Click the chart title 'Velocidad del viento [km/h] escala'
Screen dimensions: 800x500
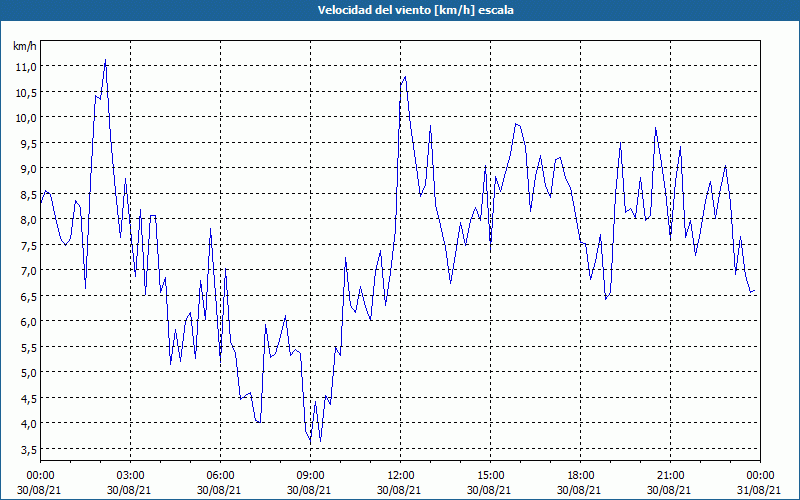(415, 10)
